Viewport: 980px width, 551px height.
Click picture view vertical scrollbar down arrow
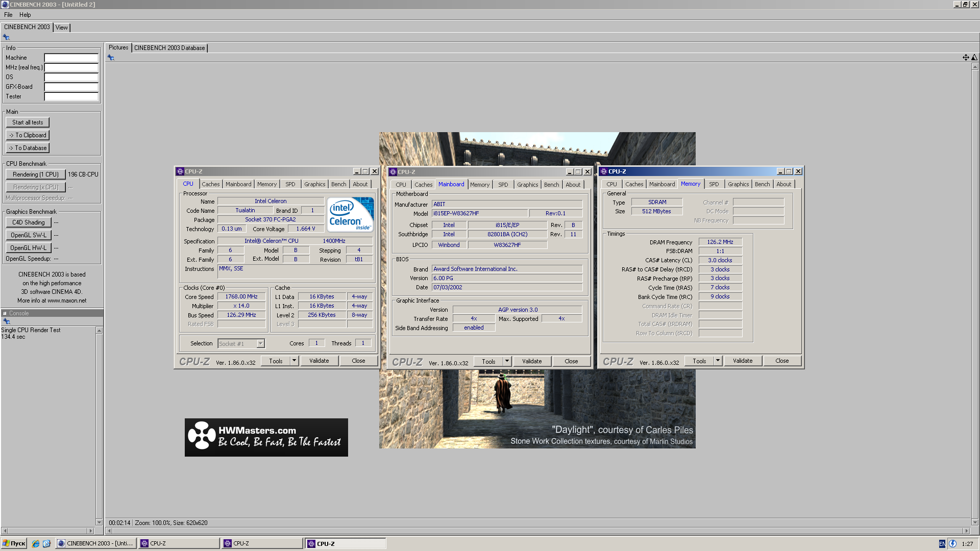click(975, 522)
